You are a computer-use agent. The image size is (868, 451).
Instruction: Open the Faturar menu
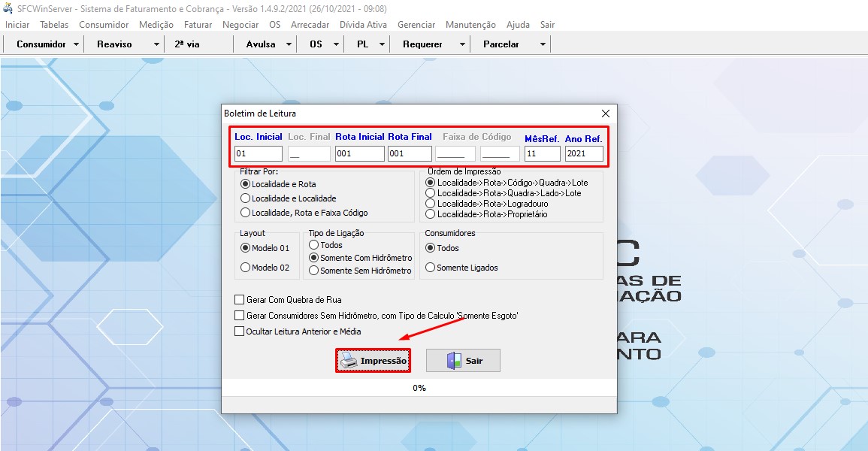click(198, 25)
